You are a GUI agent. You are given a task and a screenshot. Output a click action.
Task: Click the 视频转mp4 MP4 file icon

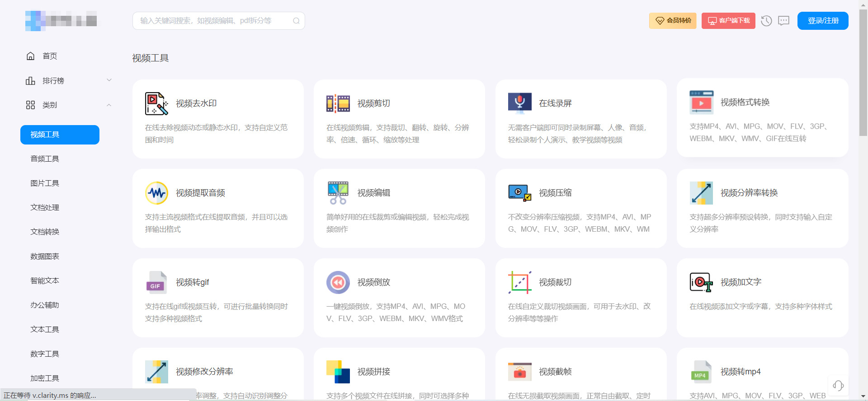(701, 372)
